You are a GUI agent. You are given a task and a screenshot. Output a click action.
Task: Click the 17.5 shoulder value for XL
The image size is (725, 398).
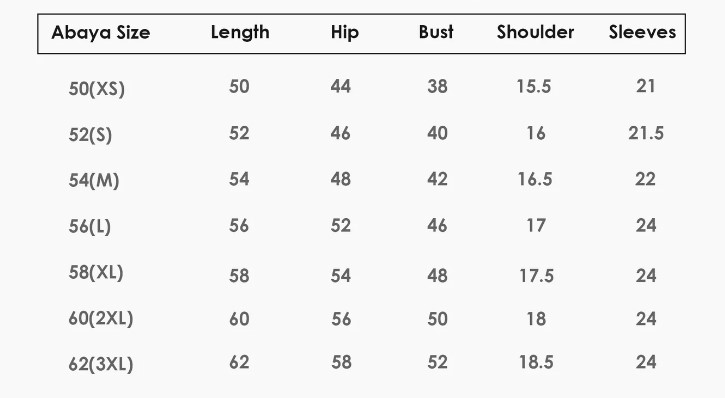coord(536,276)
